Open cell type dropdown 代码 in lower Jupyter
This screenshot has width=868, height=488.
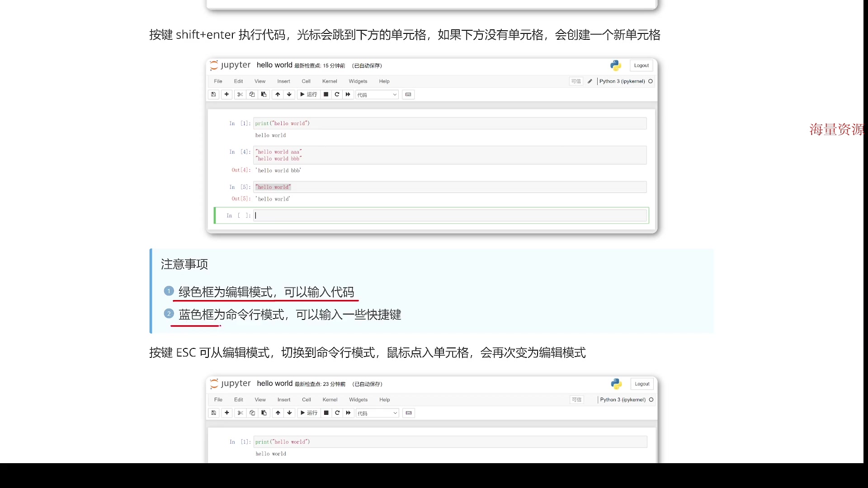point(377,413)
